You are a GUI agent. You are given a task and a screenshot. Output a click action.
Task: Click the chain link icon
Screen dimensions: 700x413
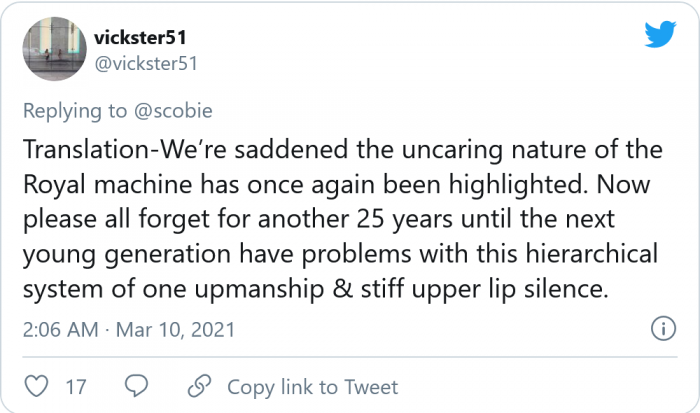200,386
